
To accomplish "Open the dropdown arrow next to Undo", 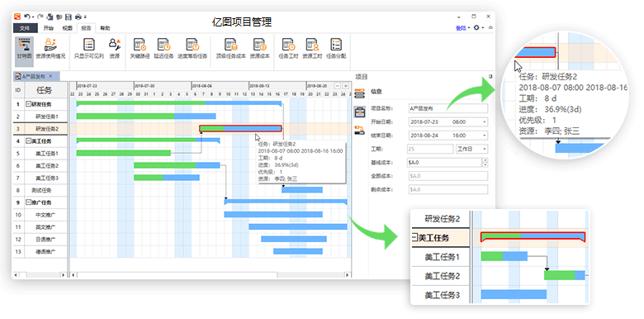I will pos(33,17).
